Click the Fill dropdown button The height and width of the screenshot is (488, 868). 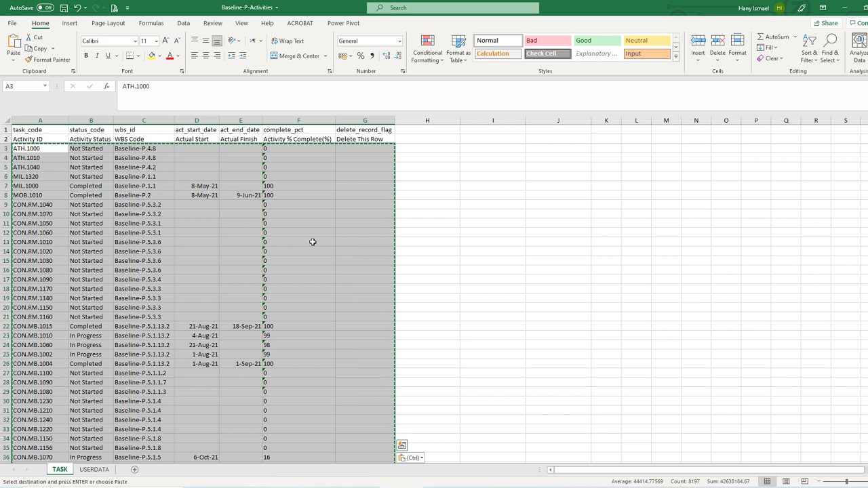pos(767,47)
